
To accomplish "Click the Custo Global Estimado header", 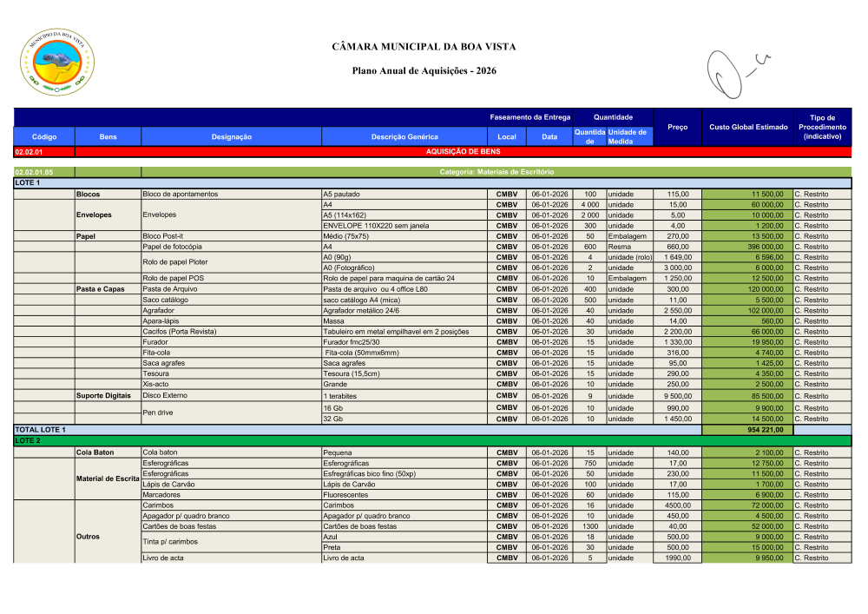I will point(747,127).
